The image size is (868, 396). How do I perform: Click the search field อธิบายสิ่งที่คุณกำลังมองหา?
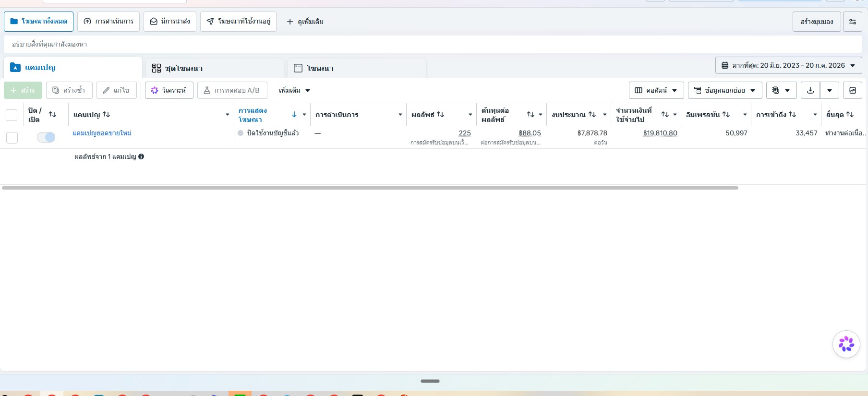(x=433, y=44)
